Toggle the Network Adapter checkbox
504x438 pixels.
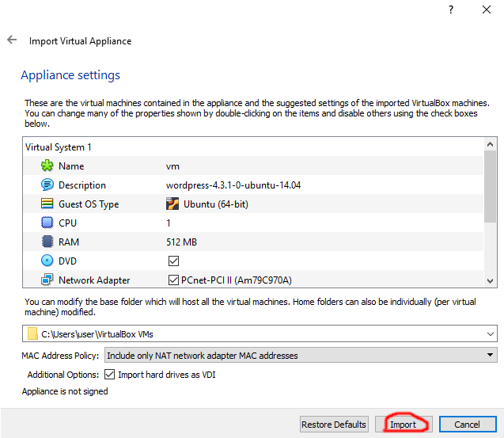173,280
